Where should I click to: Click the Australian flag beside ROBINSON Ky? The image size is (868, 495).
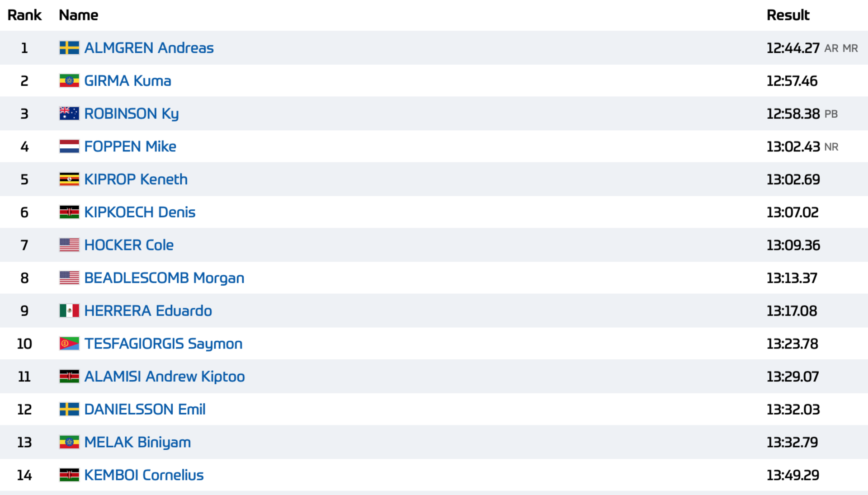pos(69,113)
